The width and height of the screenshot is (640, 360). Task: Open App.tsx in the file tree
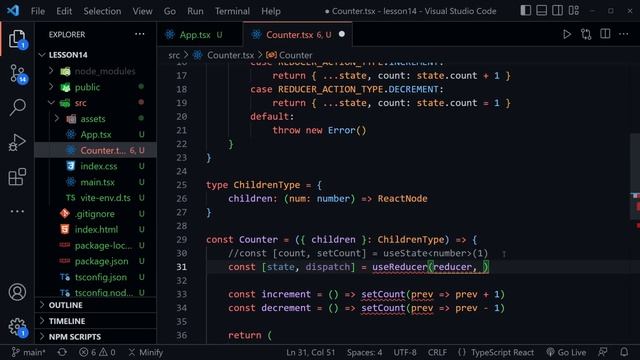[96, 134]
